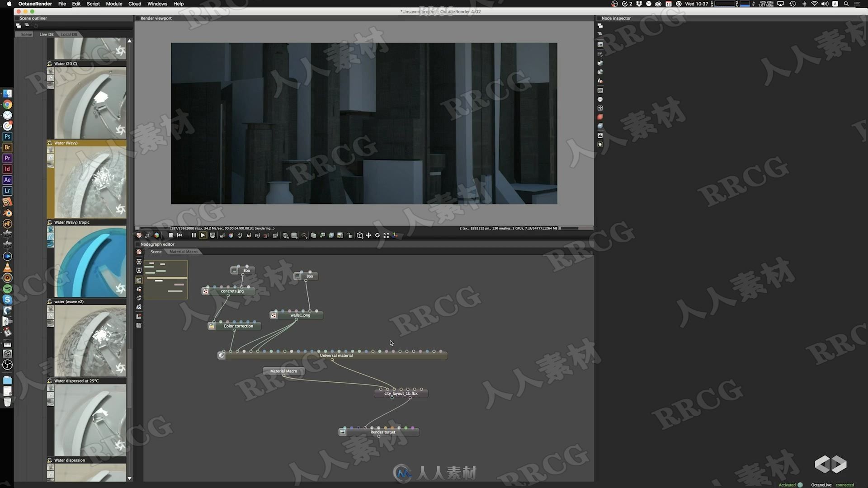The width and height of the screenshot is (868, 488).
Task: Recenter the view using the first viewport toolbar icon
Action: click(x=139, y=235)
